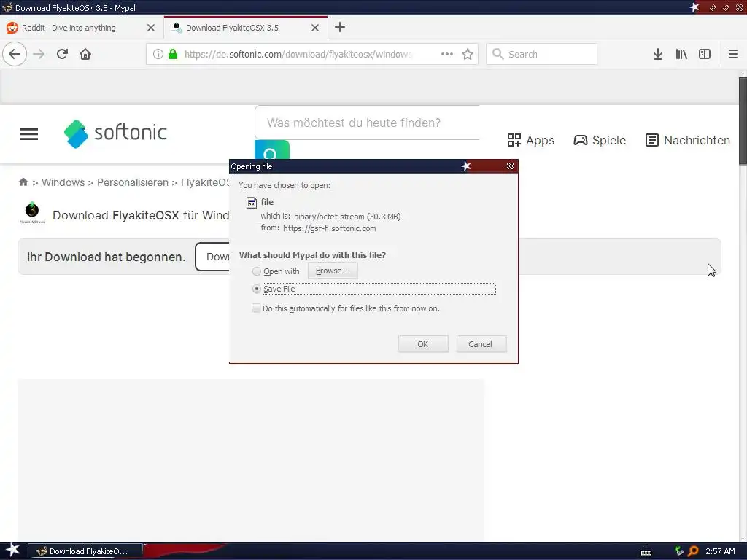Open the Spiele section
This screenshot has height=560, width=747.
pyautogui.click(x=600, y=140)
